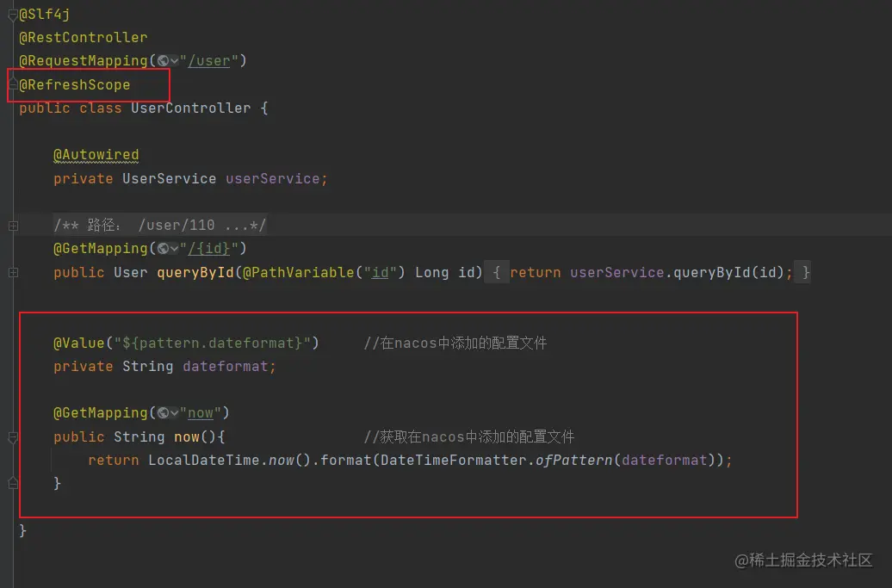
Task: Click LocalDateTime in the return statement
Action: (x=204, y=460)
